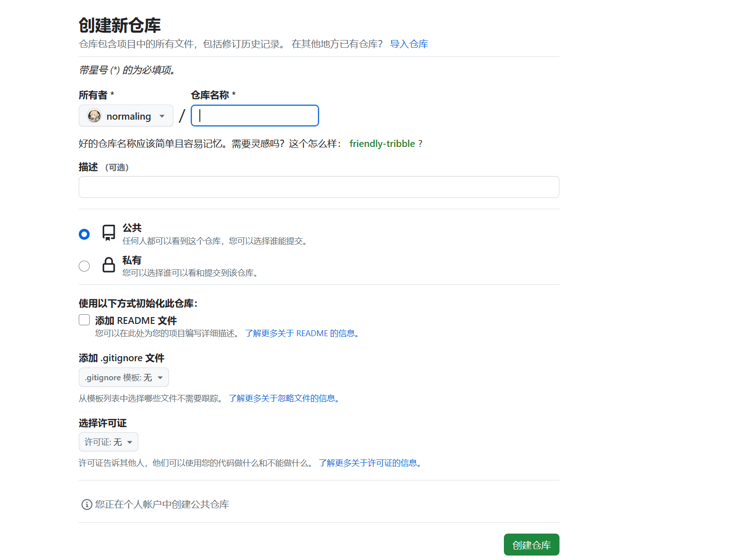The image size is (742, 560).
Task: Open the 了解更多关于 README 的信息 link
Action: tap(303, 333)
